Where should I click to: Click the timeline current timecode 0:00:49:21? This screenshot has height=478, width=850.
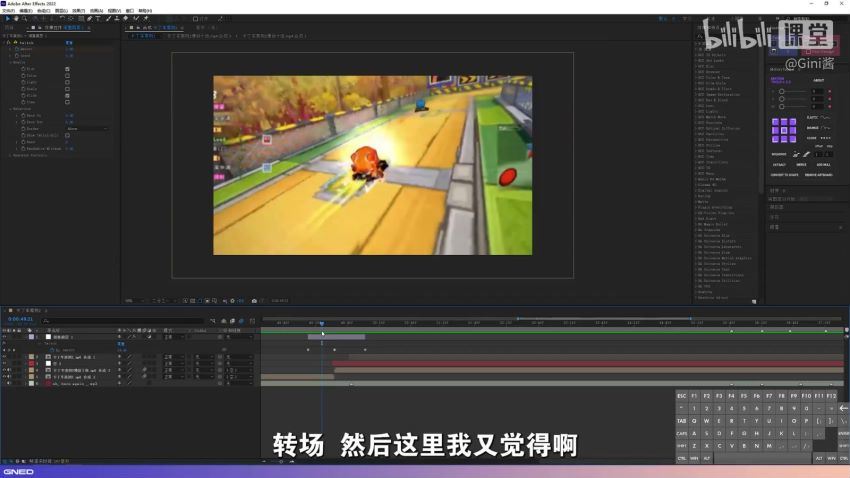pyautogui.click(x=20, y=319)
